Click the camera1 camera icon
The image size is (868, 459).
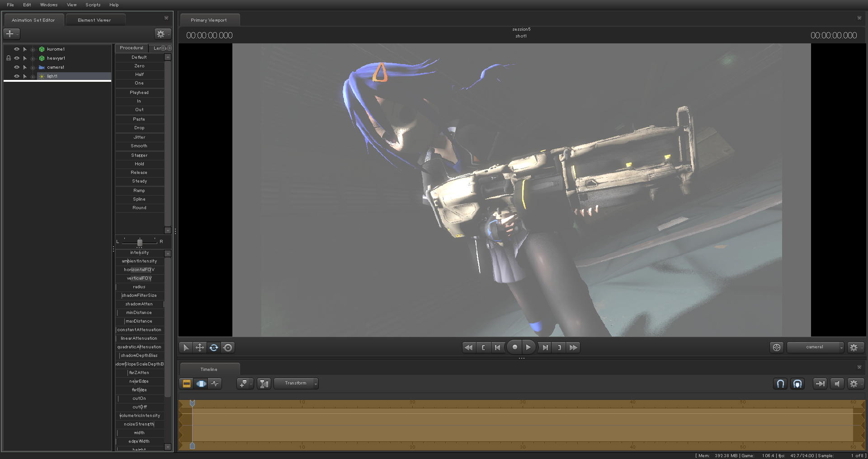point(42,67)
